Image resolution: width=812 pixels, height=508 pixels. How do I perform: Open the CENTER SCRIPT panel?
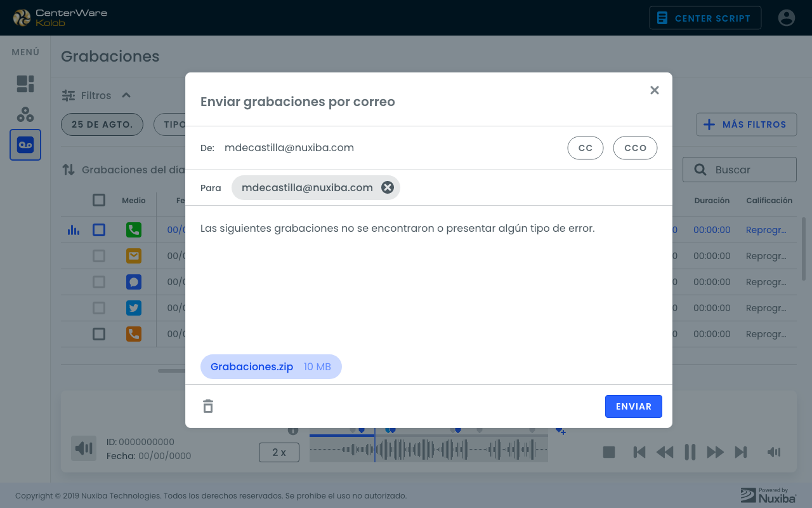coord(705,18)
